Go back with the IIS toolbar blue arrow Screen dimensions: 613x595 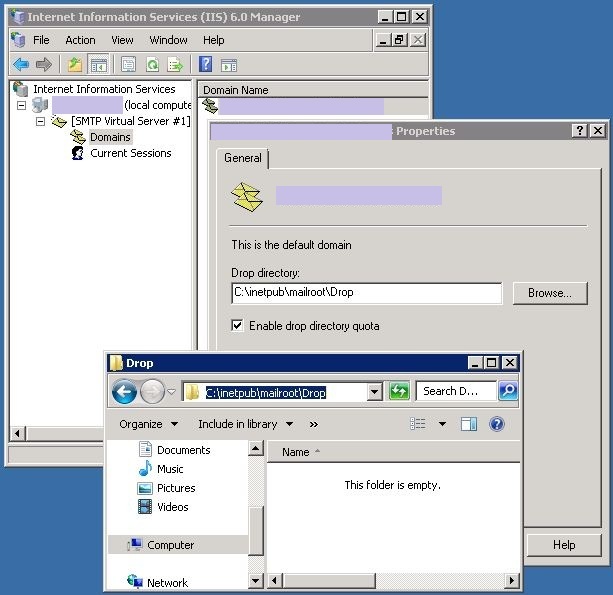pyautogui.click(x=21, y=64)
